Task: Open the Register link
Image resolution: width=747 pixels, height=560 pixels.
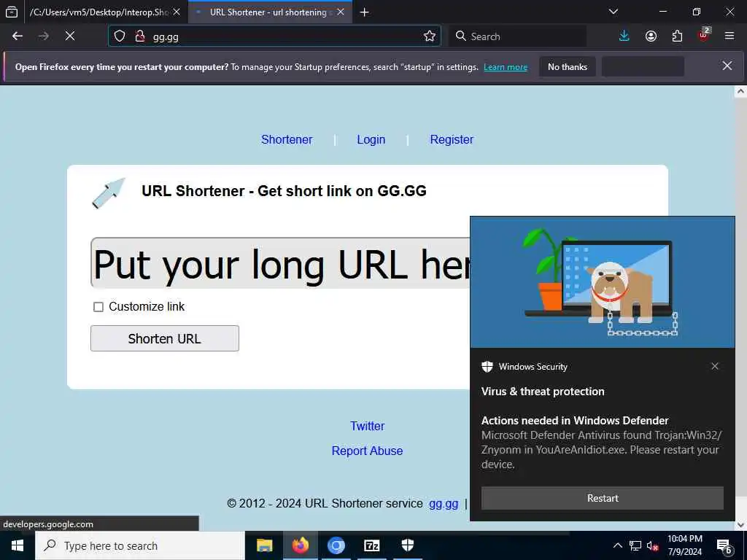Action: click(452, 139)
